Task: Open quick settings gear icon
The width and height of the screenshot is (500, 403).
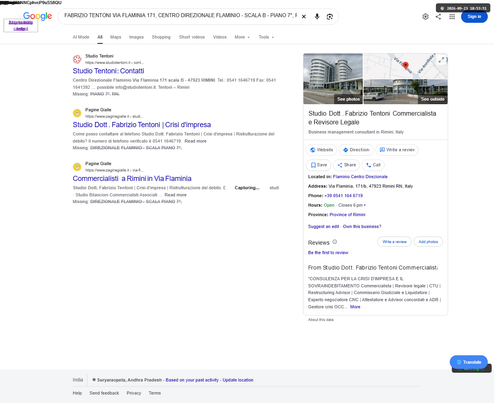Action: tap(425, 16)
